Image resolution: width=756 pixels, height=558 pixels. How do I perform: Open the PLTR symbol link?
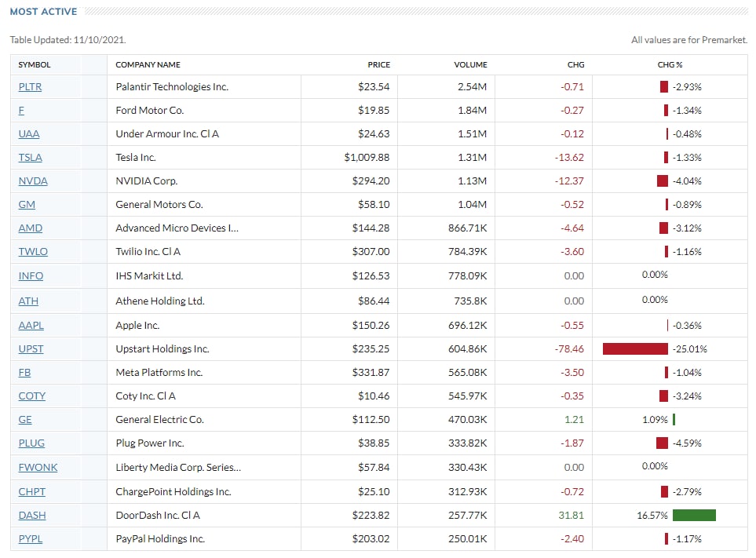30,87
